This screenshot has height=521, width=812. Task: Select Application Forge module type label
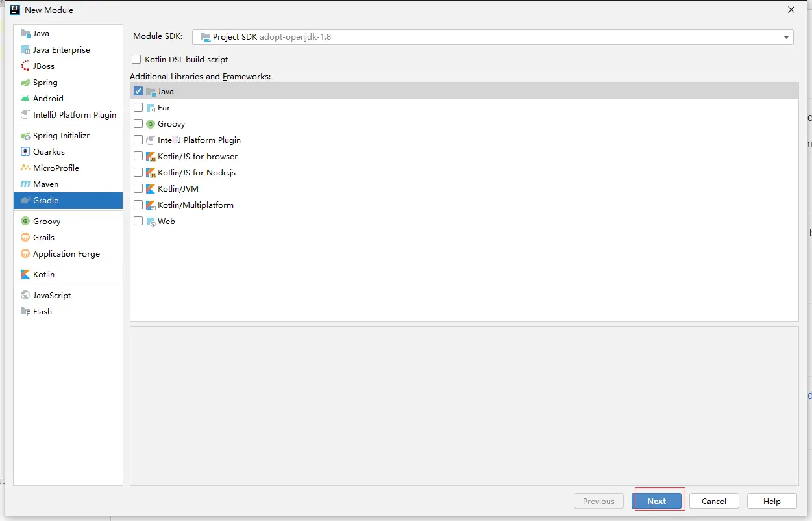pos(67,254)
